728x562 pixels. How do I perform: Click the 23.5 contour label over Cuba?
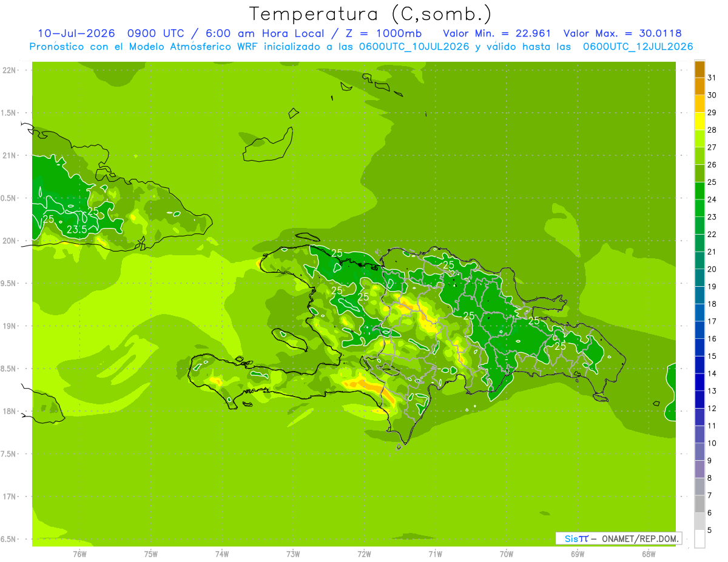coord(77,230)
